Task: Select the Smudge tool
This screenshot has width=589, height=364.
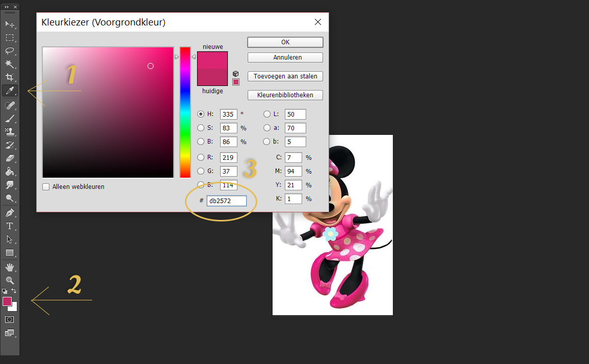Action: 10,185
